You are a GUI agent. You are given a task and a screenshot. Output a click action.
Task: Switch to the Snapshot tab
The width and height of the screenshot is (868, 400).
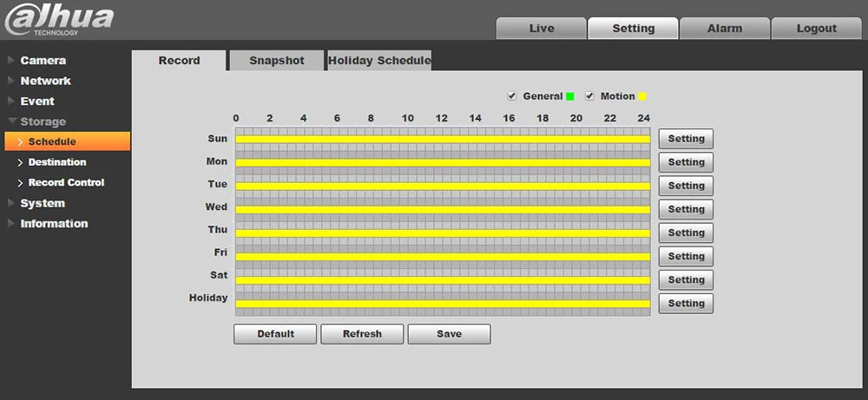(276, 61)
